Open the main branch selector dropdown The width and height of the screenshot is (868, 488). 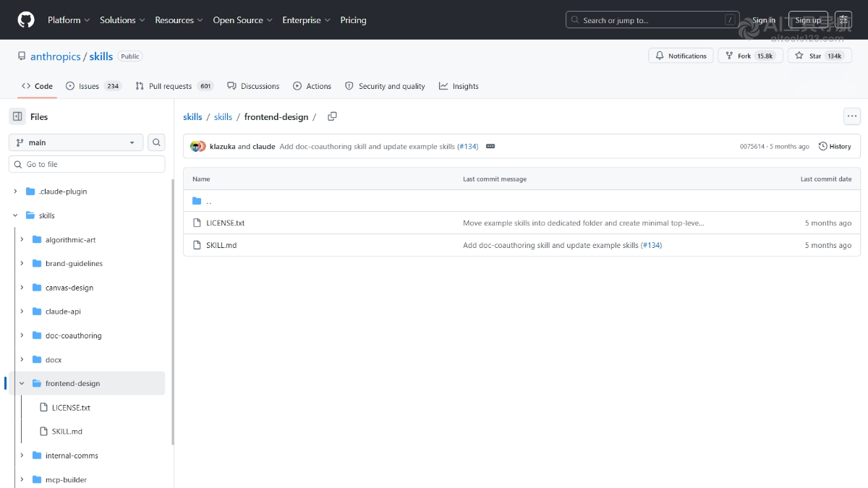pyautogui.click(x=76, y=142)
